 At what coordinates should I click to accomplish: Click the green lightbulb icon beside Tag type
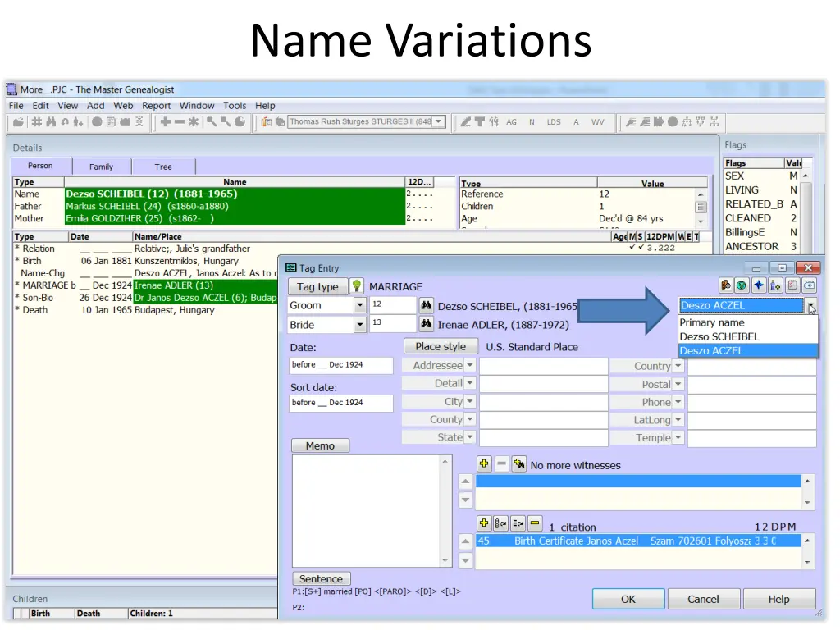(x=356, y=286)
